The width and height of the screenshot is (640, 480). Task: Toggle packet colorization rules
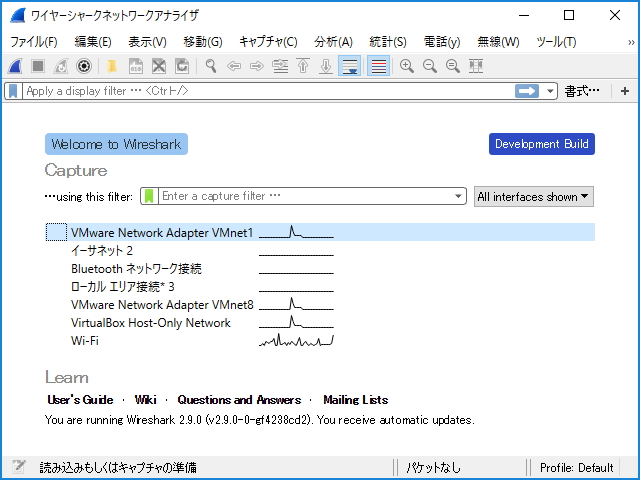coord(378,66)
